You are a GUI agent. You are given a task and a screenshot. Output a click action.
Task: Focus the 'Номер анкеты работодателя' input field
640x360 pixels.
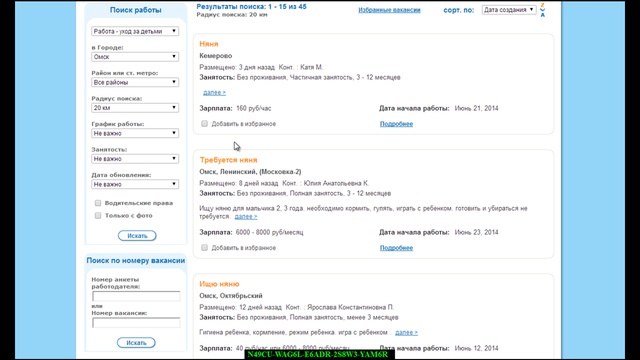136,296
